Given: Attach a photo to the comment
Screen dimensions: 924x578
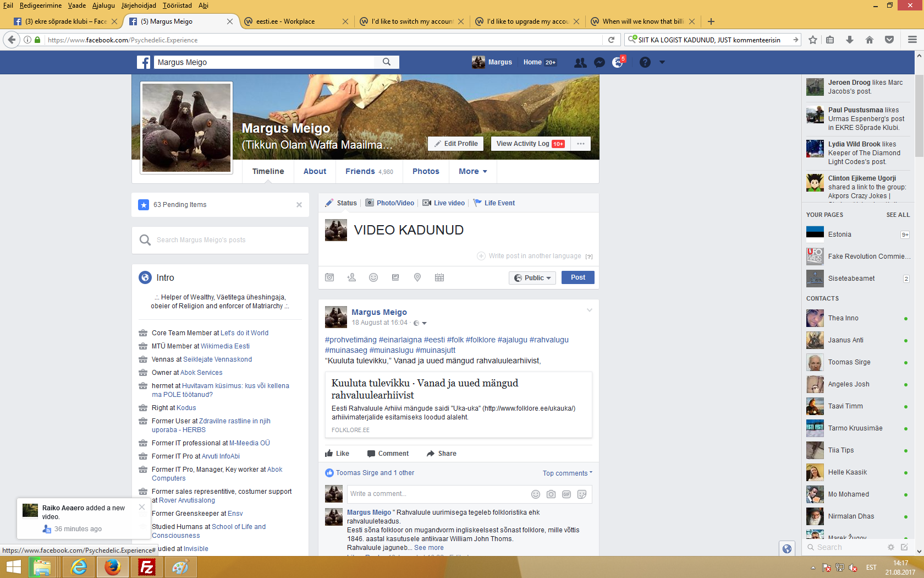Looking at the screenshot, I should pyautogui.click(x=551, y=494).
